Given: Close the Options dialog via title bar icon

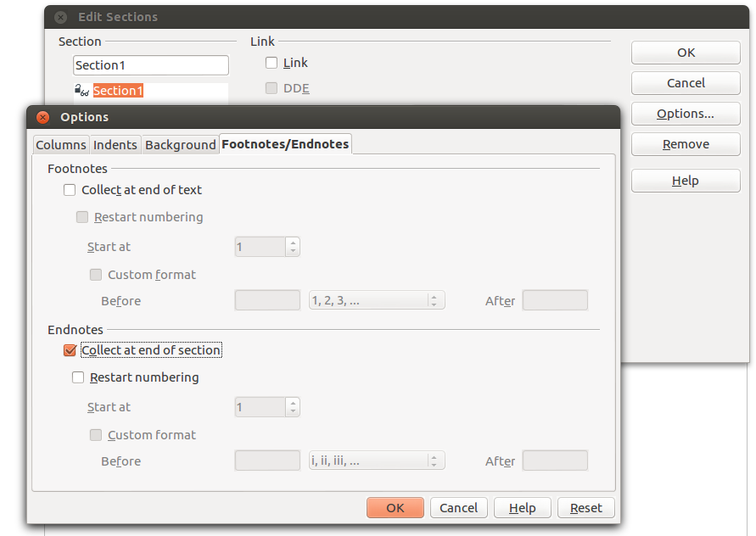Looking at the screenshot, I should tap(42, 117).
